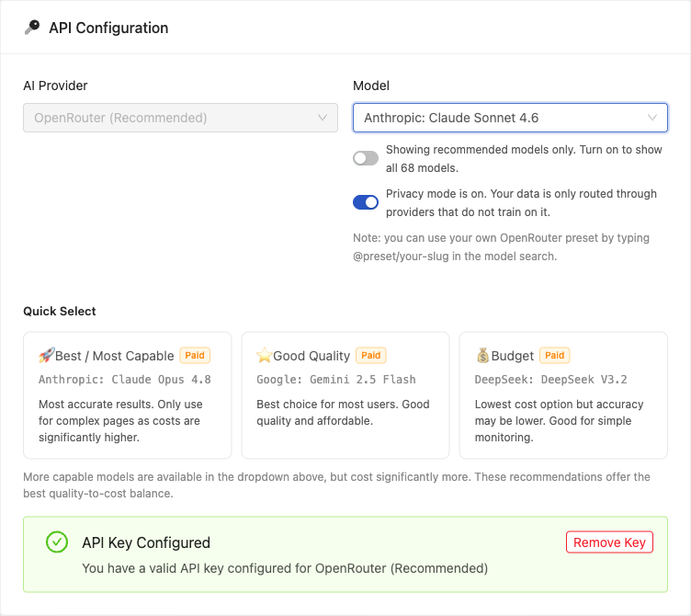Click the 'API Key Configured' title
Image resolution: width=691 pixels, height=616 pixels.
pos(146,542)
